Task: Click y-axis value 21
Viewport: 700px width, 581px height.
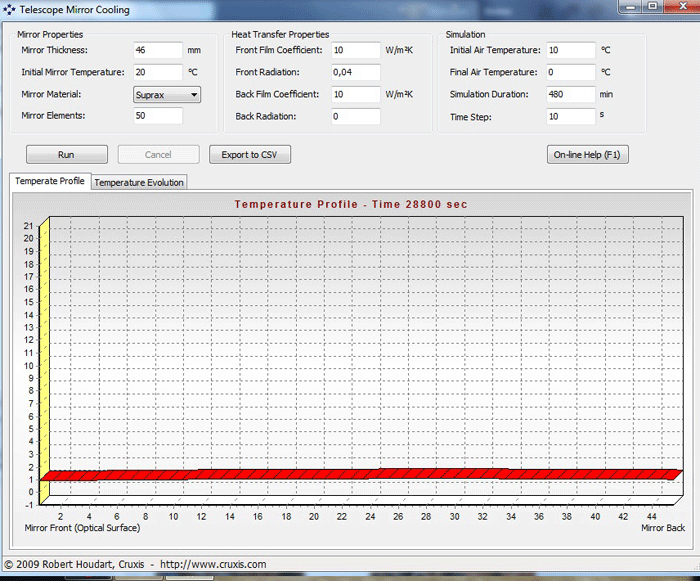Action: pyautogui.click(x=29, y=226)
